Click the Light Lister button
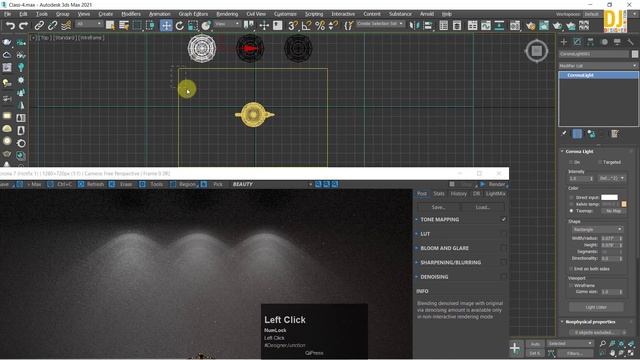The image size is (640, 360). pos(596,307)
